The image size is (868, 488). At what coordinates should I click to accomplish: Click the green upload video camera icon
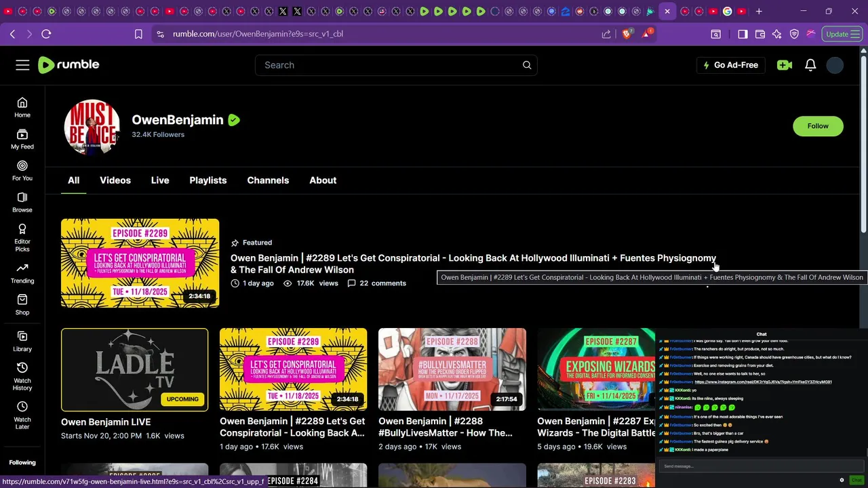coord(785,65)
